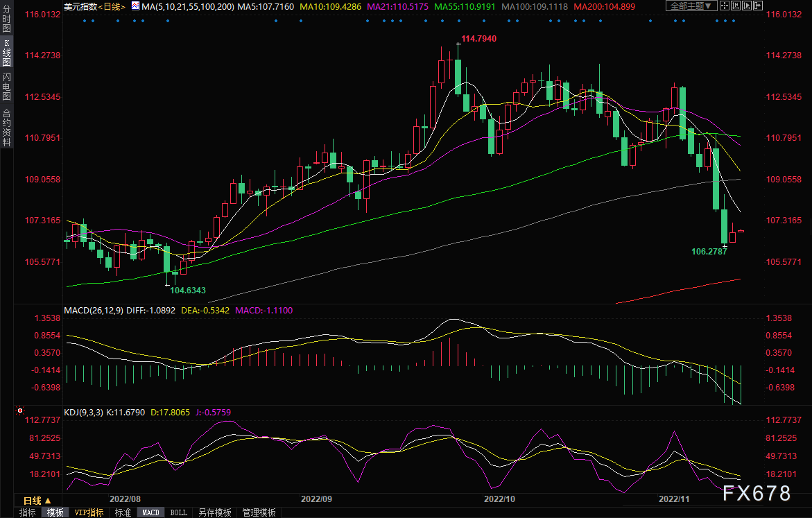Toggle the 标准 template

pyautogui.click(x=123, y=512)
